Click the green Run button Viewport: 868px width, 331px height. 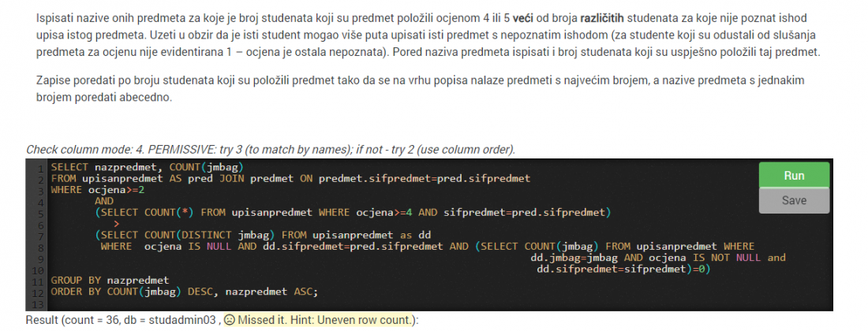click(x=794, y=176)
